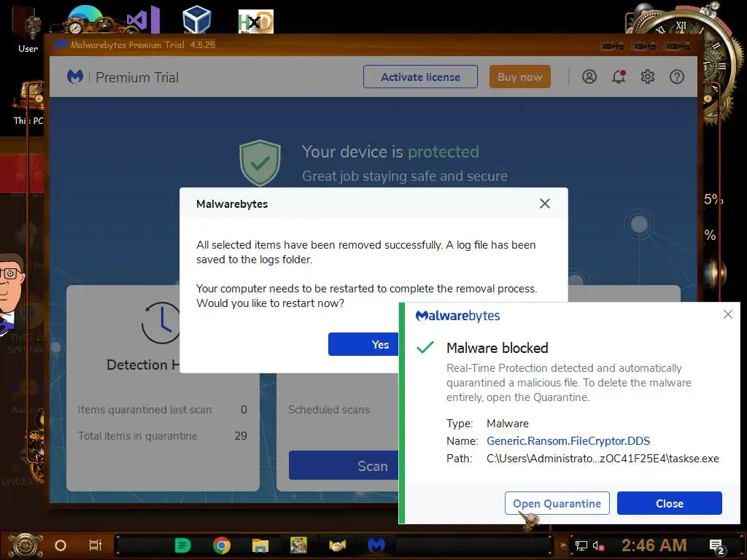Screen dimensions: 747x560
Task: Select the Visual Studio desktop icon
Action: pyautogui.click(x=143, y=20)
